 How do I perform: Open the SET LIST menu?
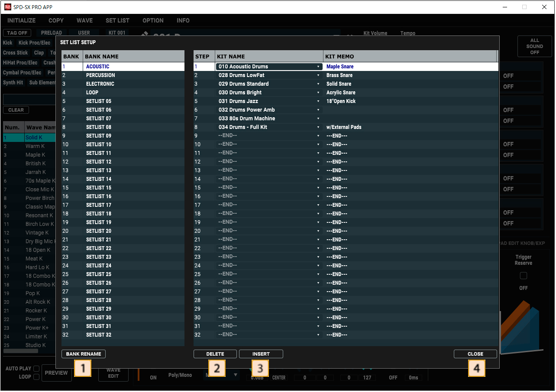[117, 20]
